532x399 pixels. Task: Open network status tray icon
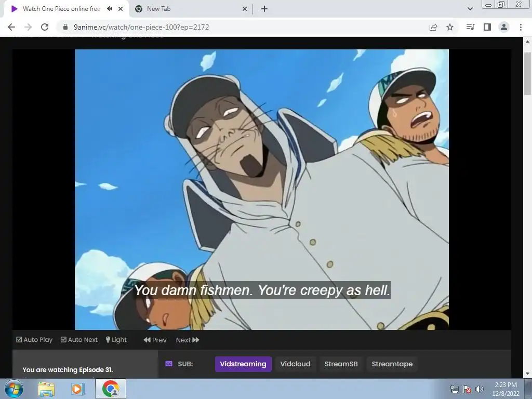454,389
